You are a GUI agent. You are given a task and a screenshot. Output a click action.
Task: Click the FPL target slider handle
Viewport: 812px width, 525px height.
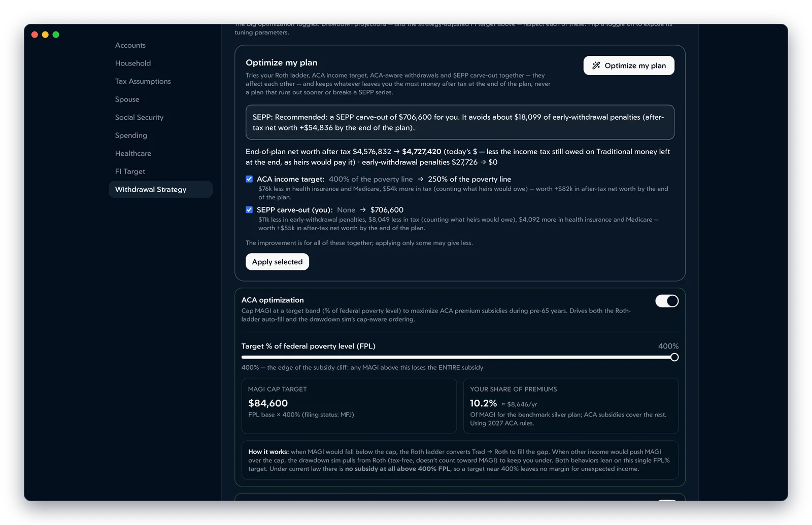[674, 357]
